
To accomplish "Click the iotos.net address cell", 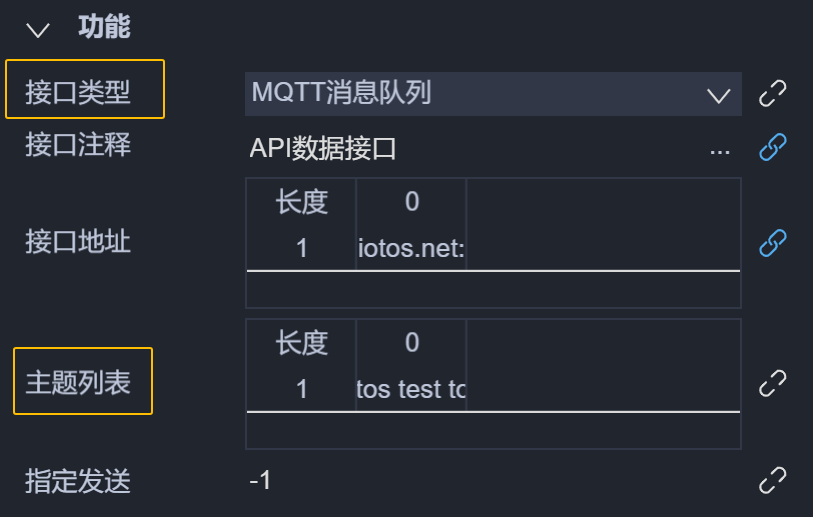I will 411,247.
